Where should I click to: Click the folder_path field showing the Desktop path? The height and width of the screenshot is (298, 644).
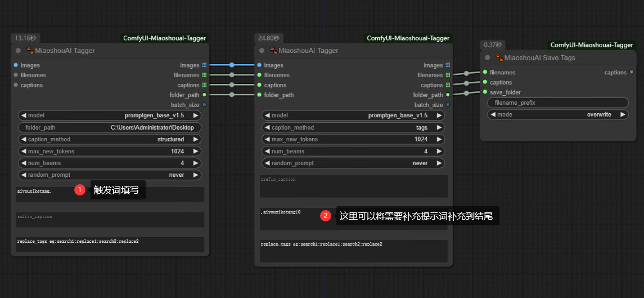click(x=110, y=127)
